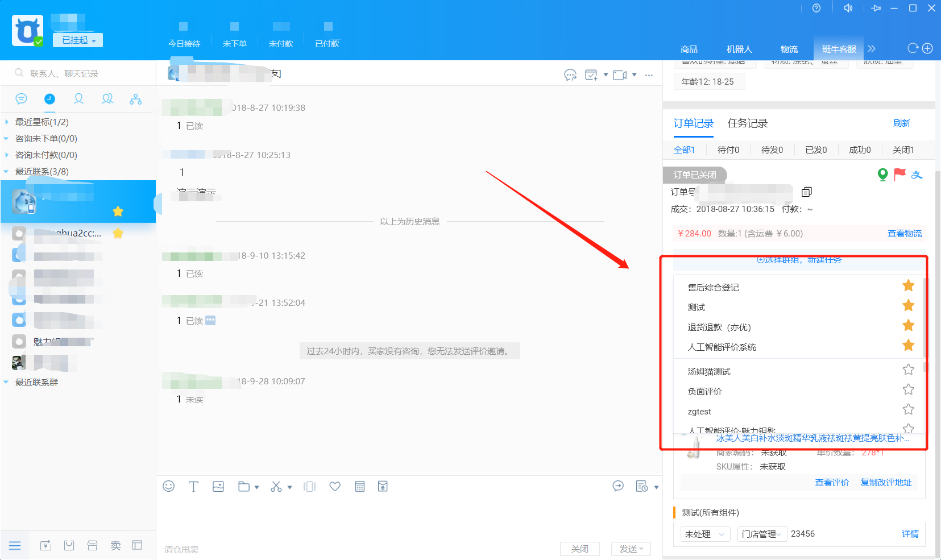941x560 pixels.
Task: Star the 负面评价 task item
Action: (908, 389)
